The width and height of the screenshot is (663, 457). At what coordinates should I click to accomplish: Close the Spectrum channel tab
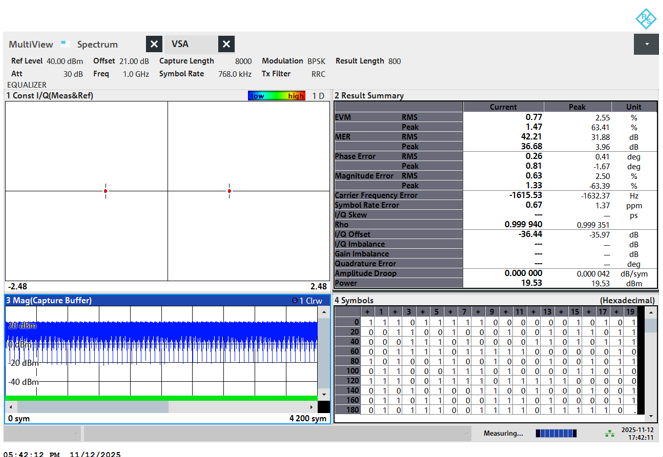pos(154,44)
